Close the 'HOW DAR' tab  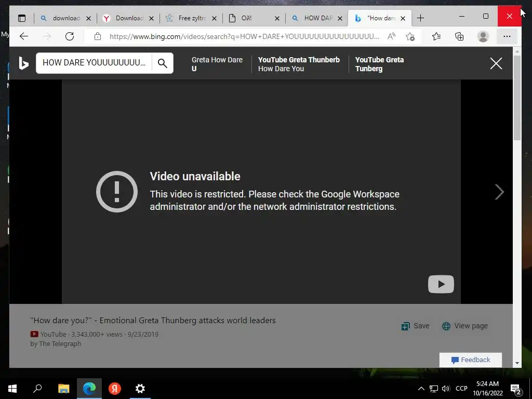point(340,18)
